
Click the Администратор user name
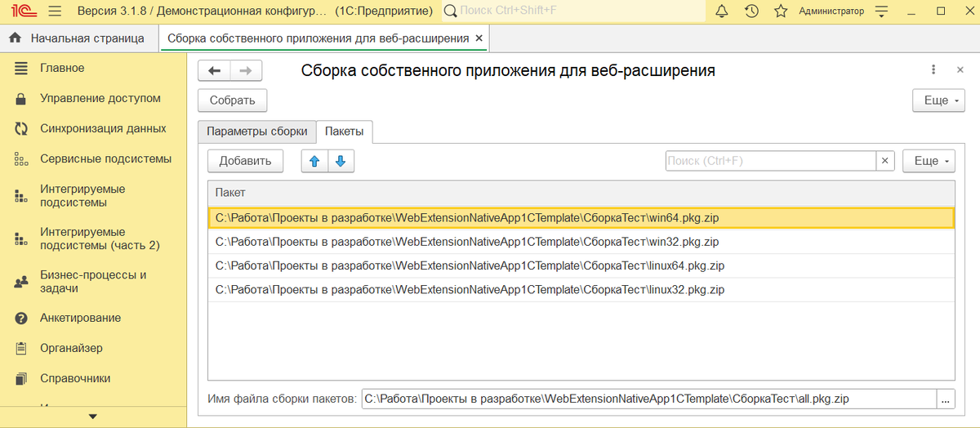click(831, 11)
